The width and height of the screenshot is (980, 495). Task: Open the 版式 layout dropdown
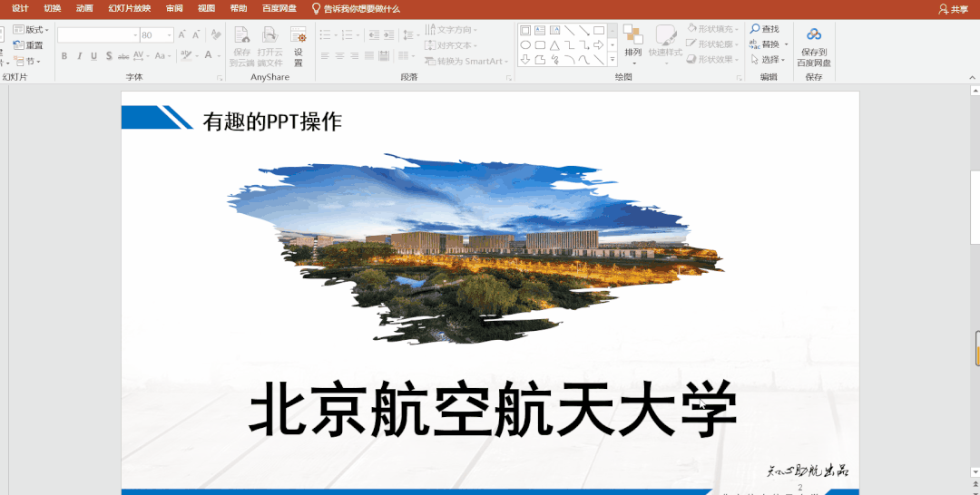(x=31, y=29)
